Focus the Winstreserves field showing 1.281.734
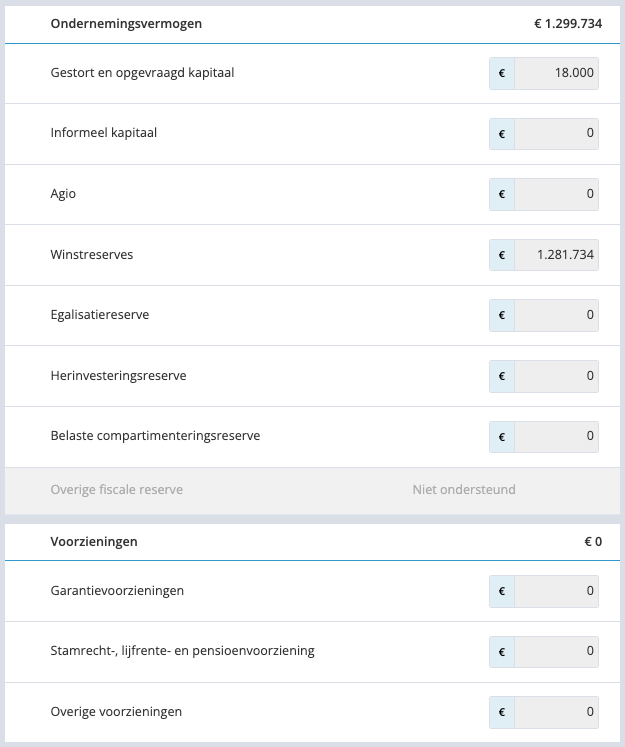This screenshot has width=625, height=747. point(556,255)
